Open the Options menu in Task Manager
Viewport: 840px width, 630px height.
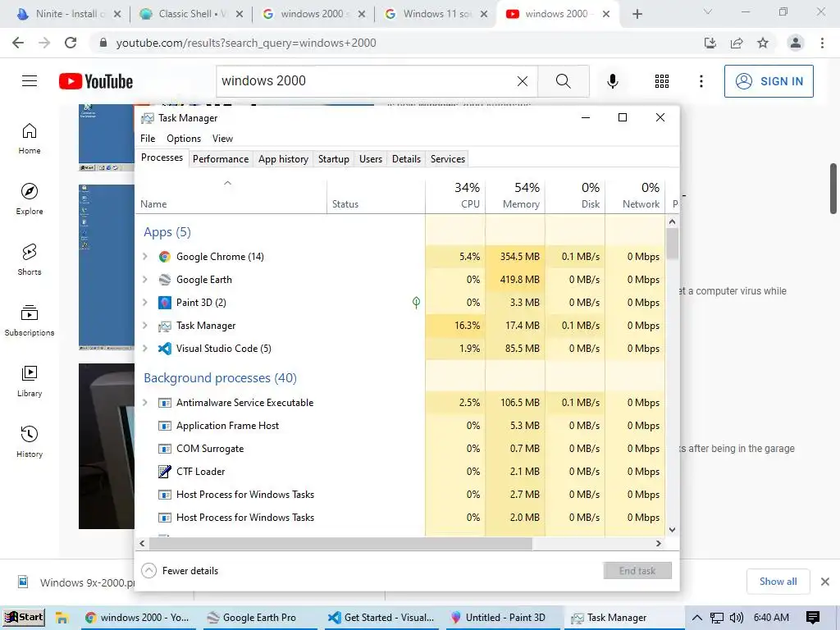coord(184,138)
